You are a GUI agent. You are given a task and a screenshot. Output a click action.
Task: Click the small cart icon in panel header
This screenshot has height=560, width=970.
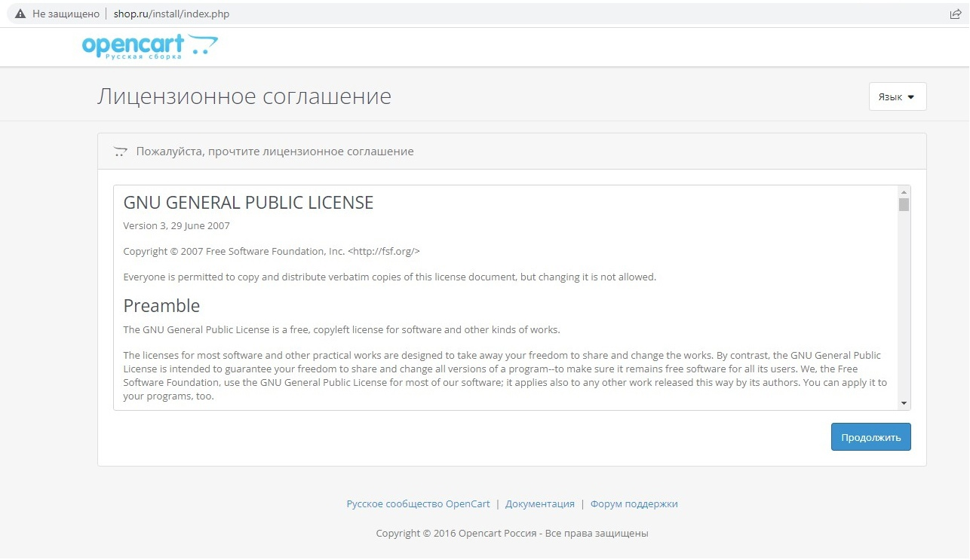point(120,151)
